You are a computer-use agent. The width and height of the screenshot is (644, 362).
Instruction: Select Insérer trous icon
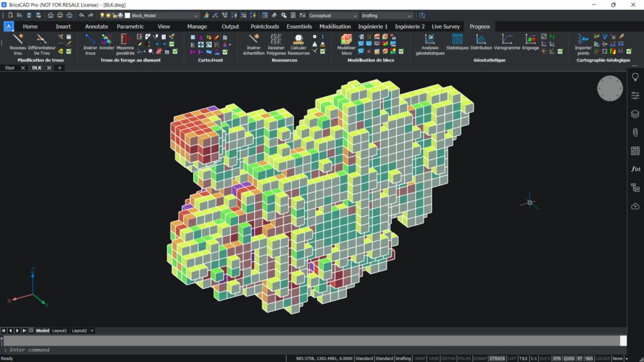pos(90,45)
